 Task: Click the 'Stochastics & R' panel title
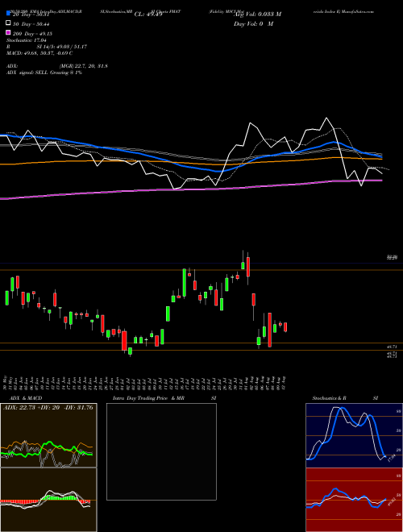330,398
